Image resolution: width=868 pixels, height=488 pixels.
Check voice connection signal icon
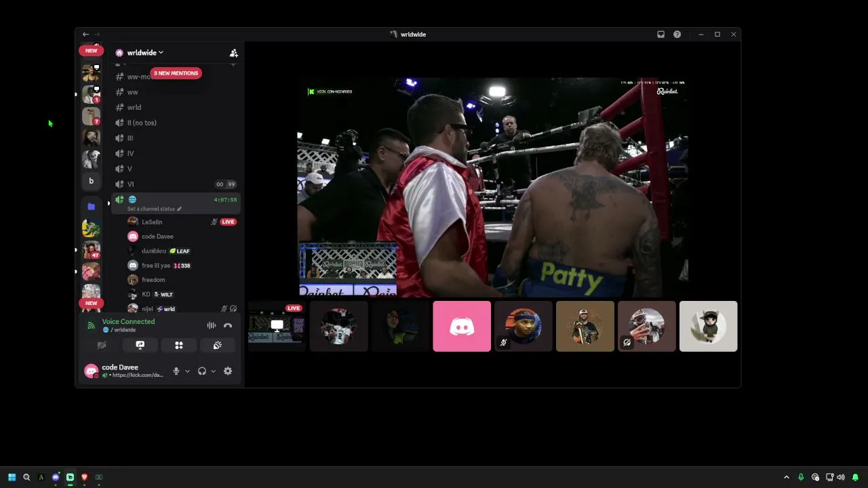tap(91, 325)
